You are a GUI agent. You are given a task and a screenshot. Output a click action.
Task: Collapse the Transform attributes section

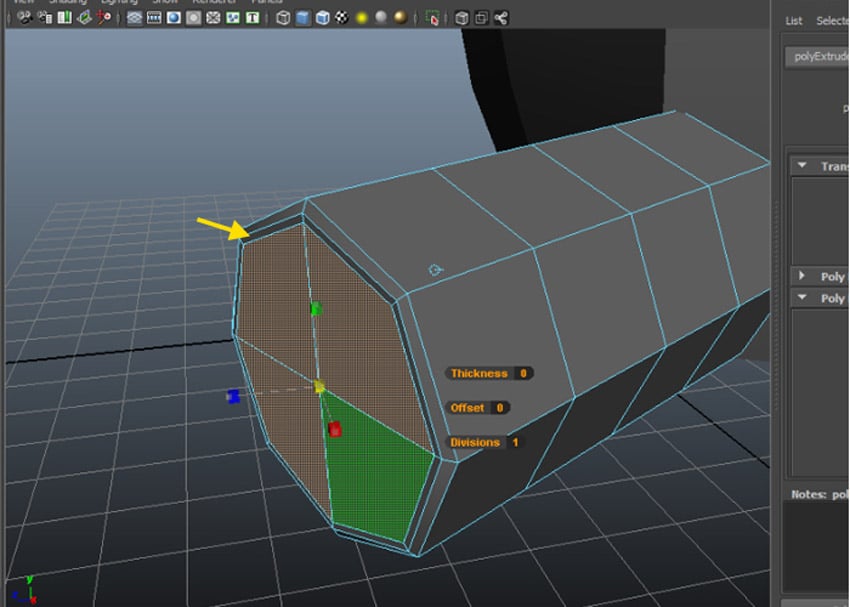[803, 164]
